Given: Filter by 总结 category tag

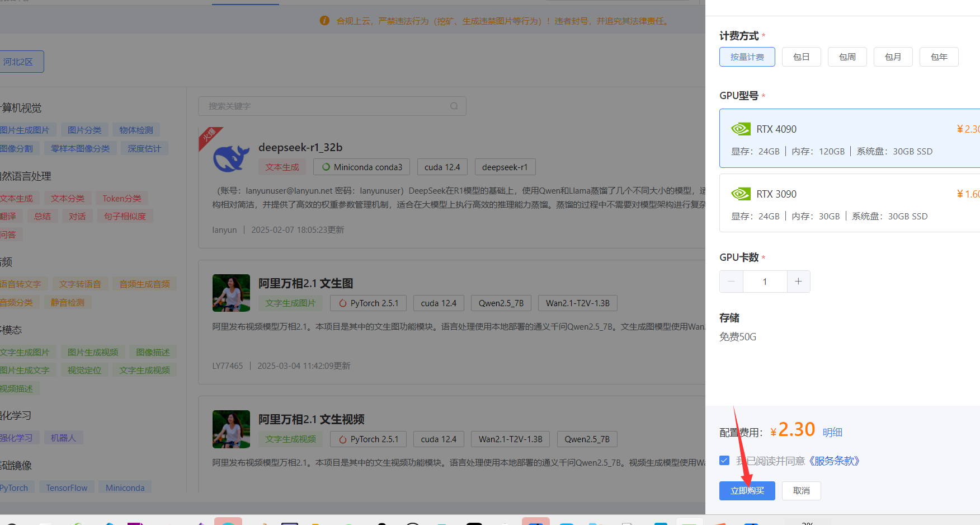Looking at the screenshot, I should coord(43,216).
